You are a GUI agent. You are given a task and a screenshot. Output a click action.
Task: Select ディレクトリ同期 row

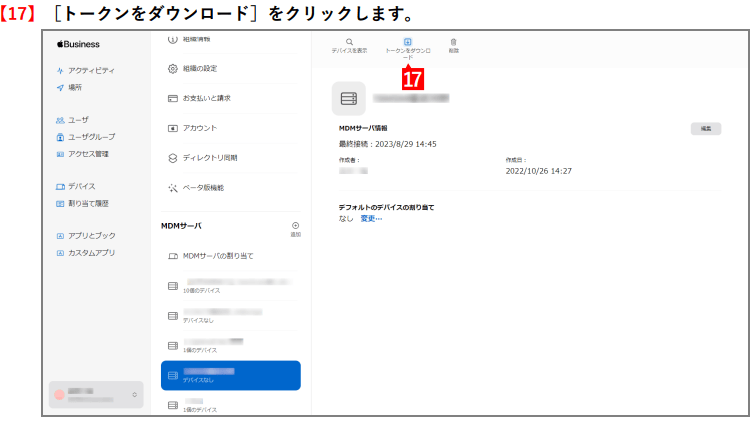pyautogui.click(x=231, y=158)
